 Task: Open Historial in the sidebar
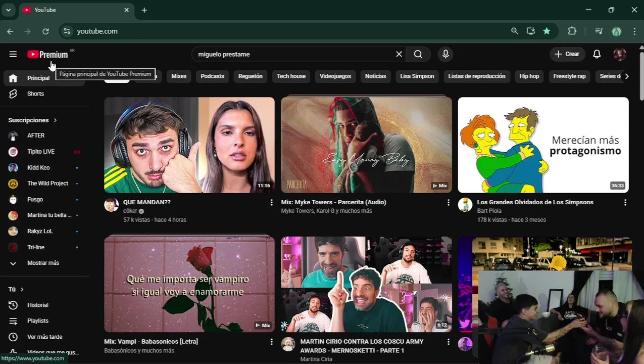(x=44, y=305)
